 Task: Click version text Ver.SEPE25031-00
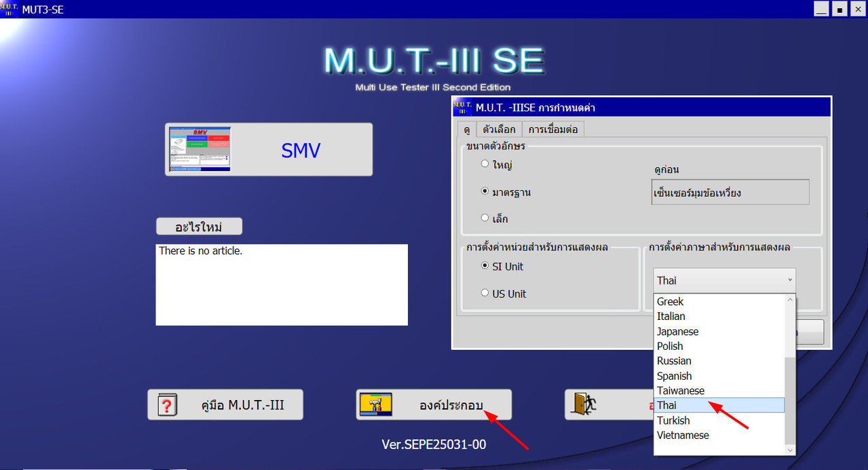(434, 445)
